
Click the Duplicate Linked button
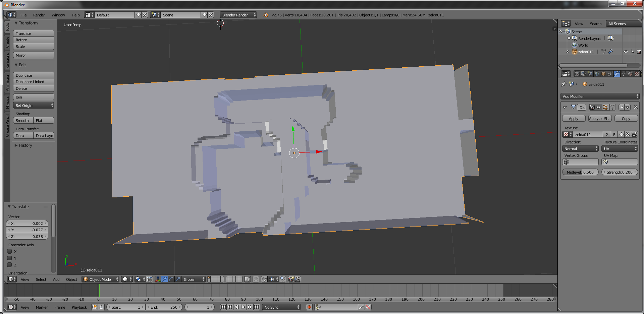coord(34,81)
